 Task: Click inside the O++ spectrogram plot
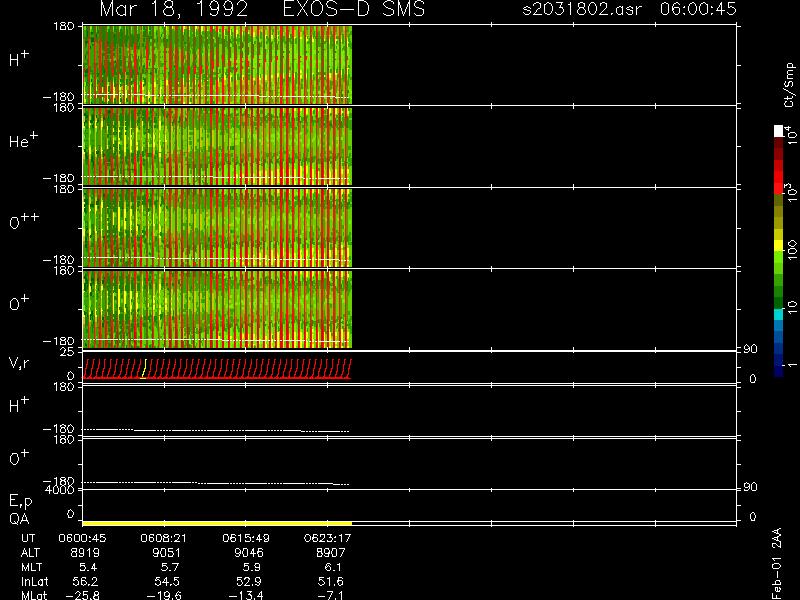pos(217,228)
